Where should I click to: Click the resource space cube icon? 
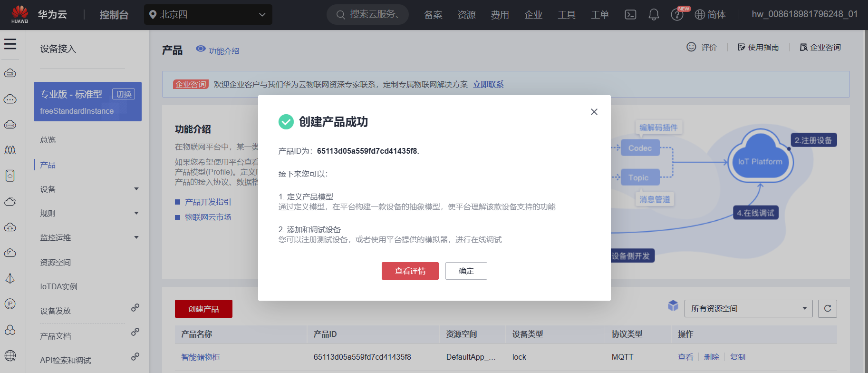(x=673, y=305)
